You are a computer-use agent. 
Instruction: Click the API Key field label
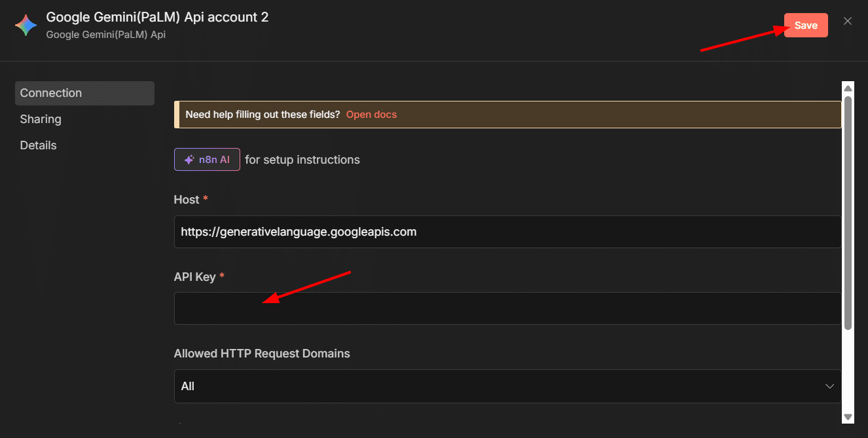click(x=195, y=277)
